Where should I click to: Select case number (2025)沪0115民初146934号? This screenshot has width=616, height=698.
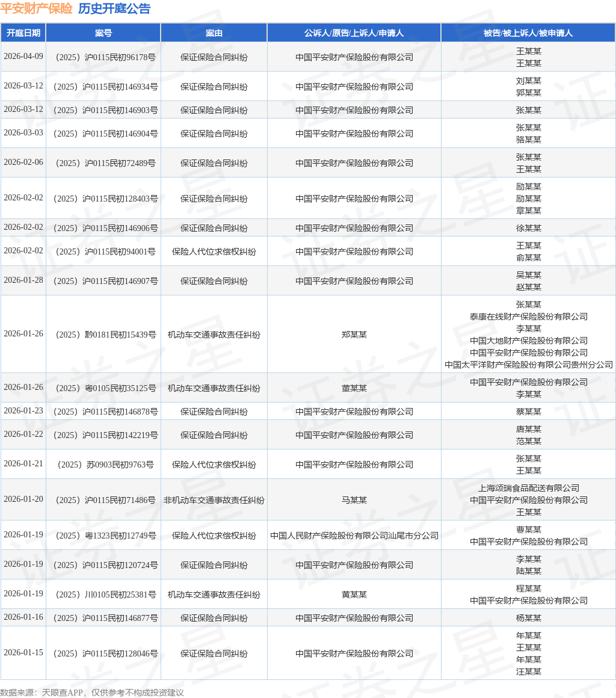105,87
